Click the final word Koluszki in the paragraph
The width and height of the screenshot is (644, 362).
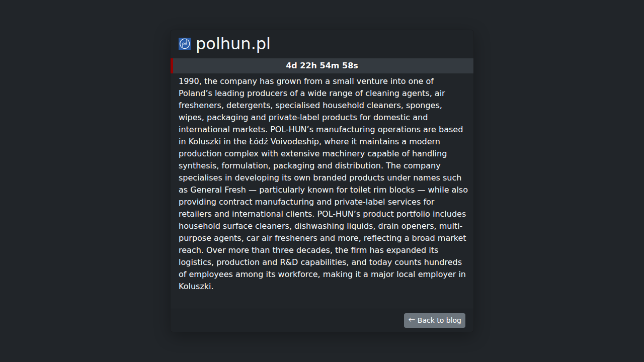(x=195, y=287)
